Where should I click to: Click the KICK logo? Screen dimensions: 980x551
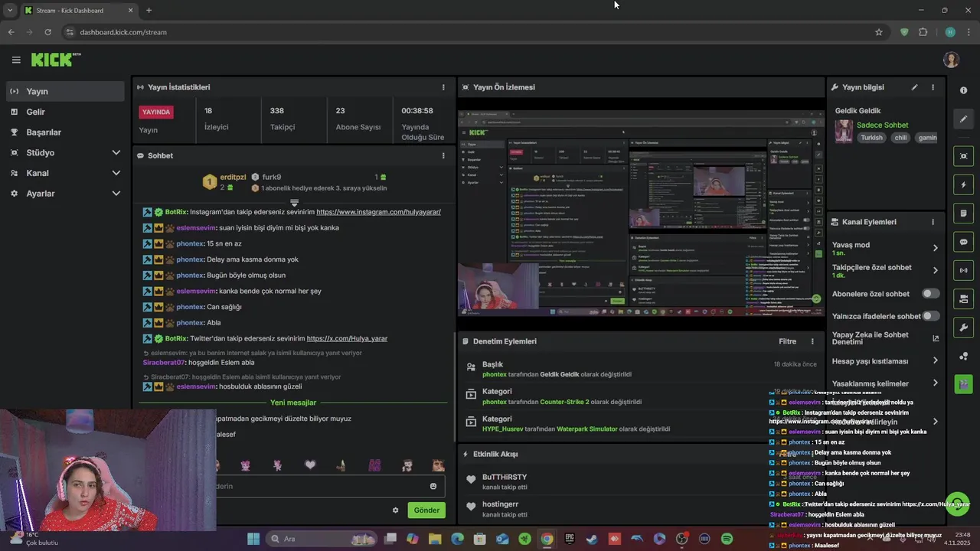coord(56,60)
